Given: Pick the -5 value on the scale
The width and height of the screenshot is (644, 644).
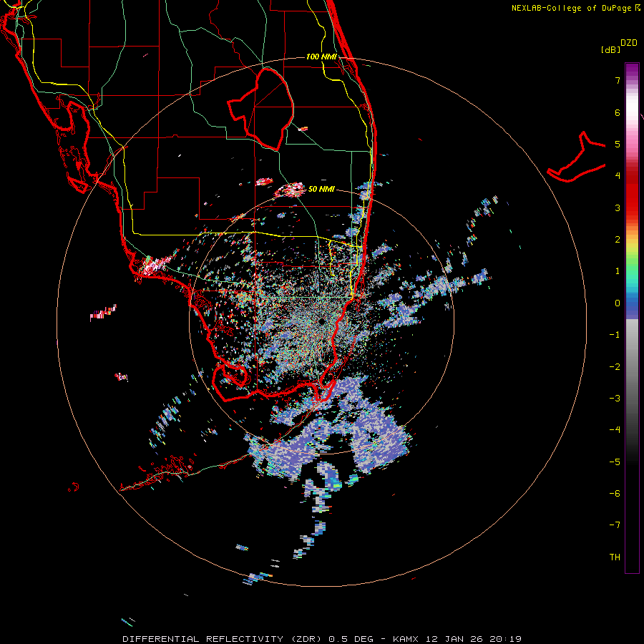Looking at the screenshot, I should (615, 462).
